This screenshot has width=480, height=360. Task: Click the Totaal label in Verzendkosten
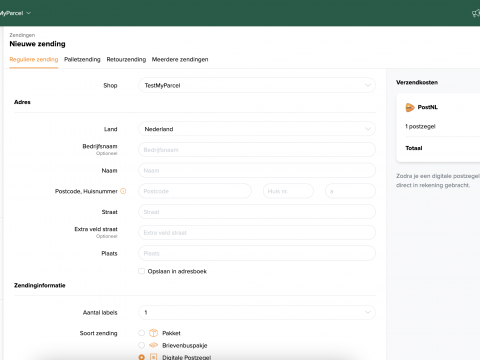pos(414,148)
